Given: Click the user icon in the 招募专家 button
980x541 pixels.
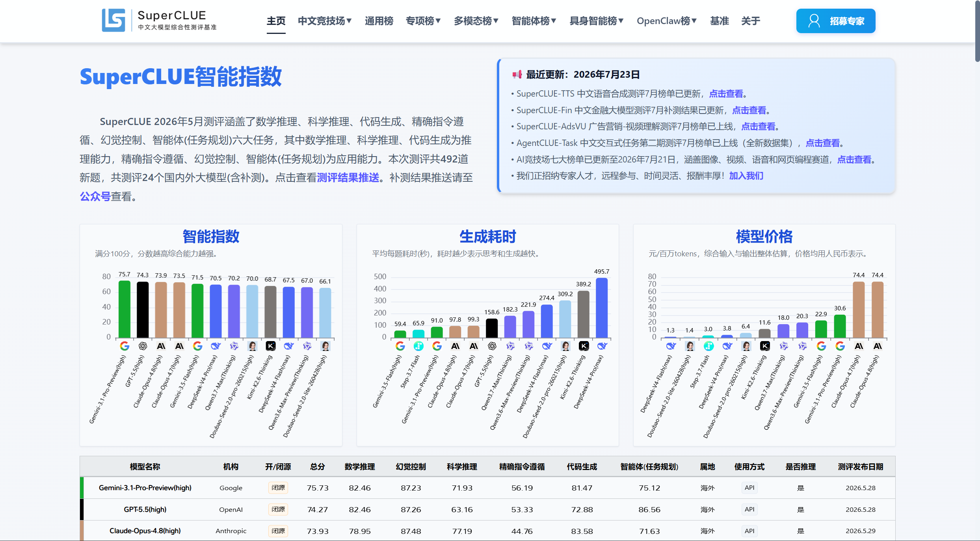Looking at the screenshot, I should point(814,21).
